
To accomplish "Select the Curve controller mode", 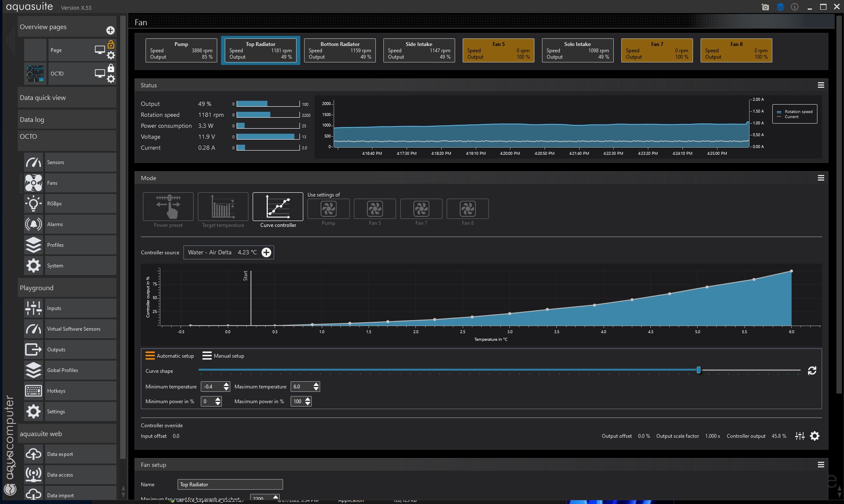I will coord(278,207).
